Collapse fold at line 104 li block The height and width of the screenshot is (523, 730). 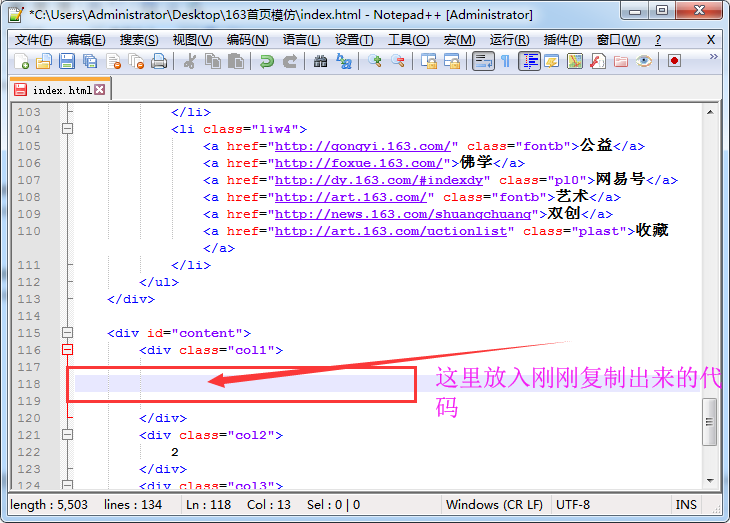pos(68,129)
